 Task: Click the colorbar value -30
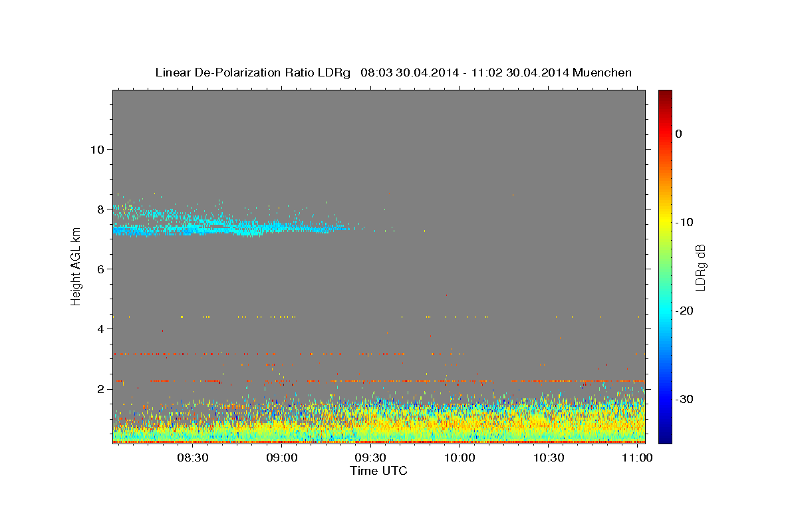point(685,399)
